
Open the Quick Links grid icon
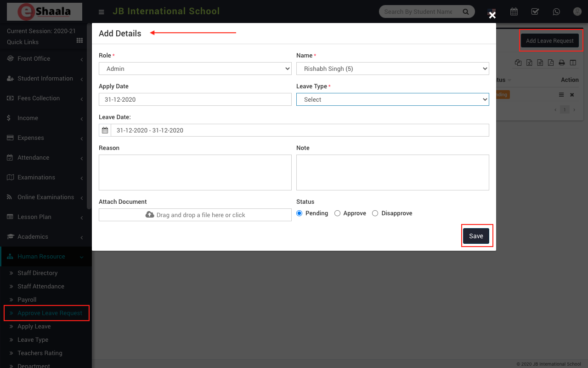[79, 41]
